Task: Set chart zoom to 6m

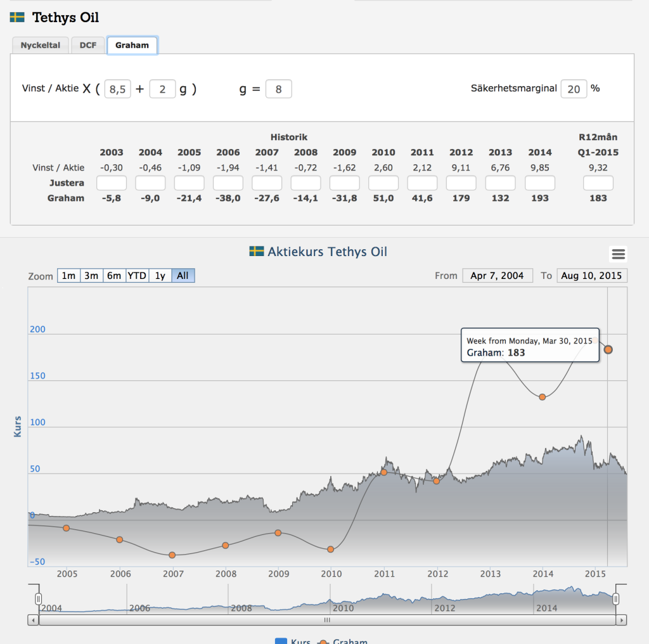Action: coord(114,276)
